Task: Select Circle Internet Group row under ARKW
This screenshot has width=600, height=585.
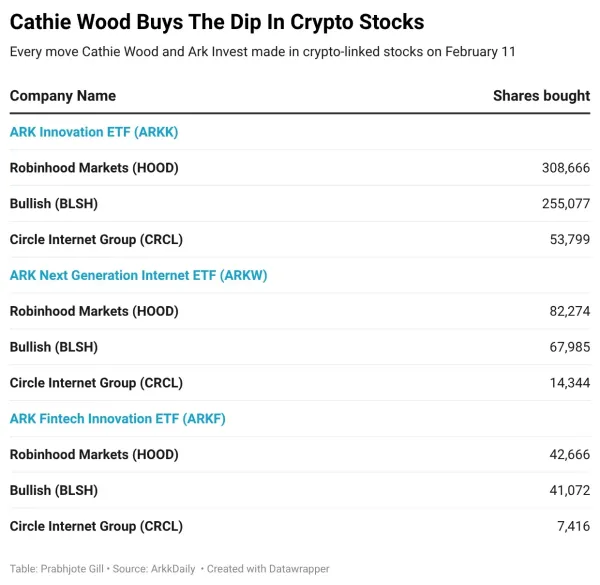Action: tap(96, 383)
